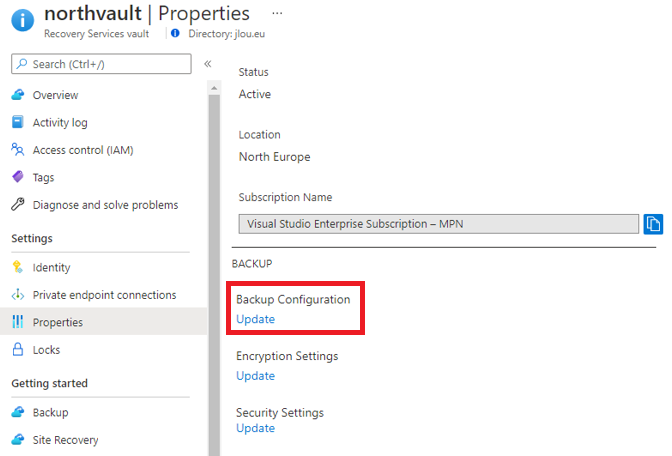Viewport: 672px width, 456px height.
Task: Open the ellipsis more options menu
Action: (x=277, y=13)
